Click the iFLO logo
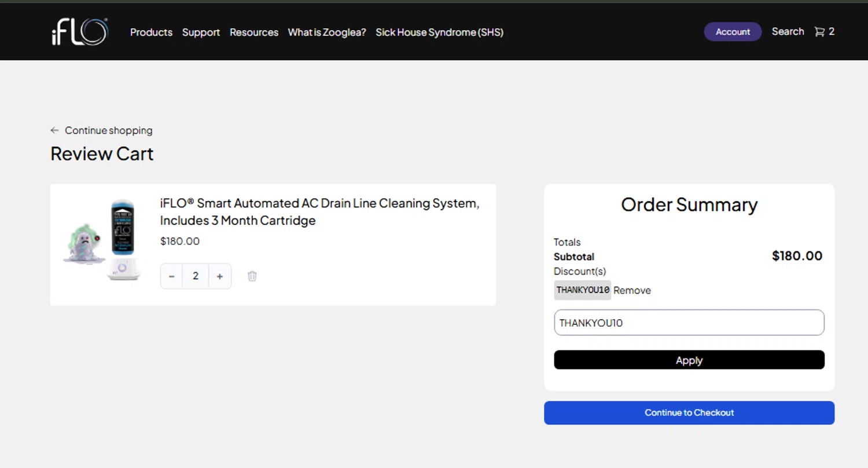 coord(79,32)
